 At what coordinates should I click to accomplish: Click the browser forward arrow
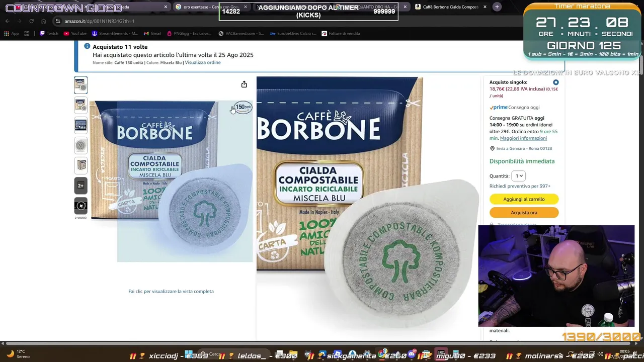coord(19,21)
